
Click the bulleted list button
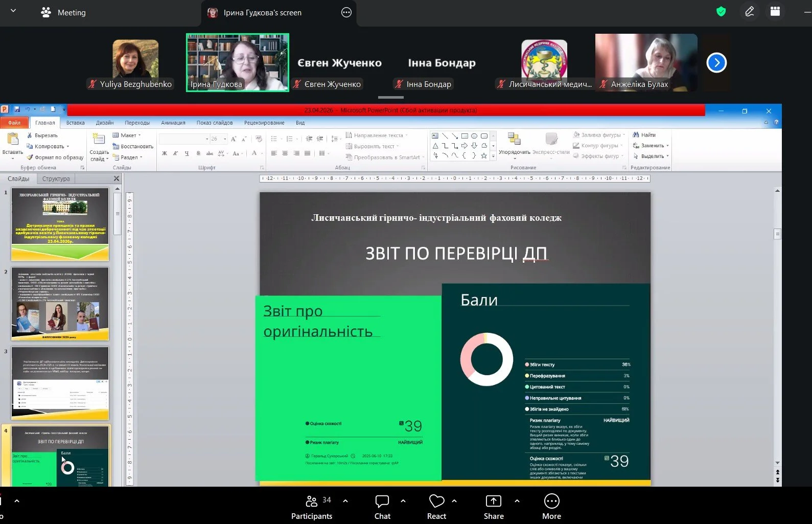(274, 139)
